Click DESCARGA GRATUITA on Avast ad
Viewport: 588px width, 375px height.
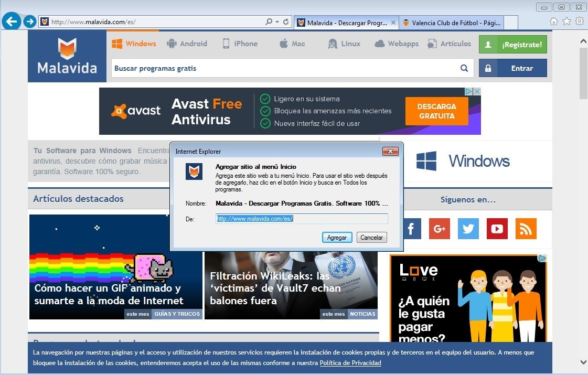pyautogui.click(x=436, y=111)
